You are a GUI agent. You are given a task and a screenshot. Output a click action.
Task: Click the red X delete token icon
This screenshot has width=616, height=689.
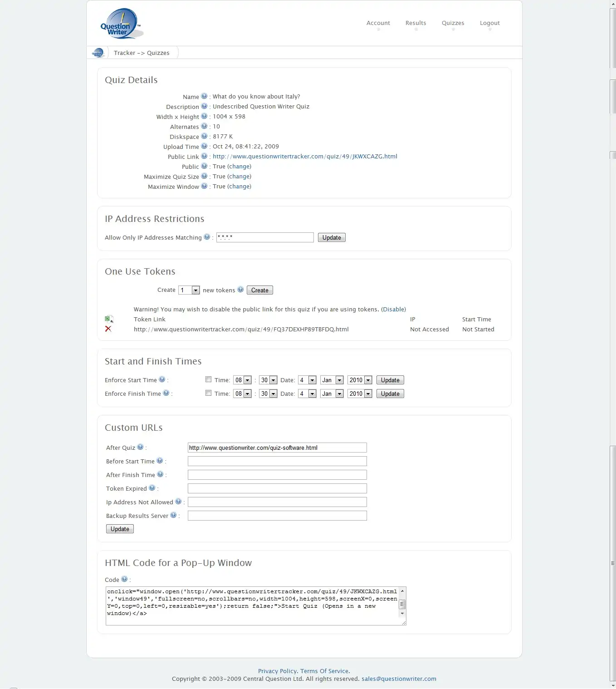pos(108,329)
